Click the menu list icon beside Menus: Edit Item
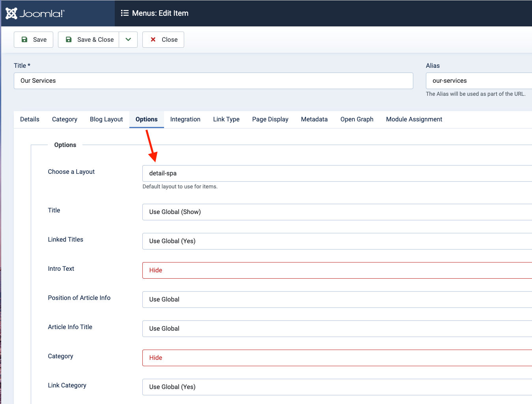The width and height of the screenshot is (532, 404). [125, 13]
